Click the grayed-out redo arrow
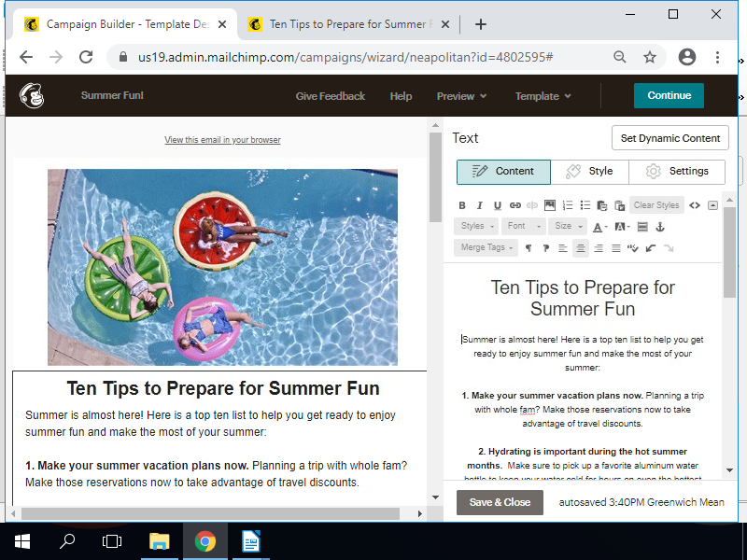This screenshot has width=747, height=560. pyautogui.click(x=669, y=247)
